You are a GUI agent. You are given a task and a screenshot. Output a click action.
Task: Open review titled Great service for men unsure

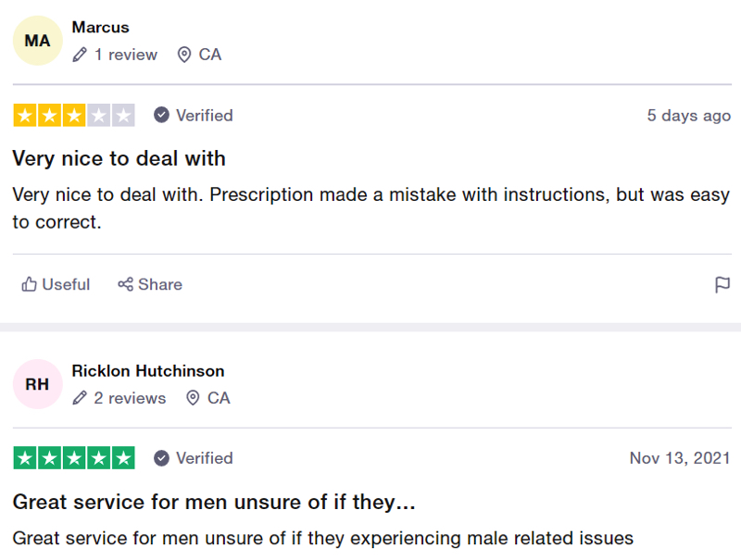[x=214, y=502]
